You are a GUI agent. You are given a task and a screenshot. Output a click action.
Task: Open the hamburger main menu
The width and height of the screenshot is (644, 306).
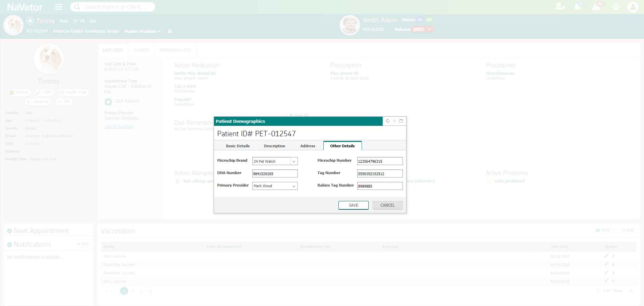pos(59,7)
